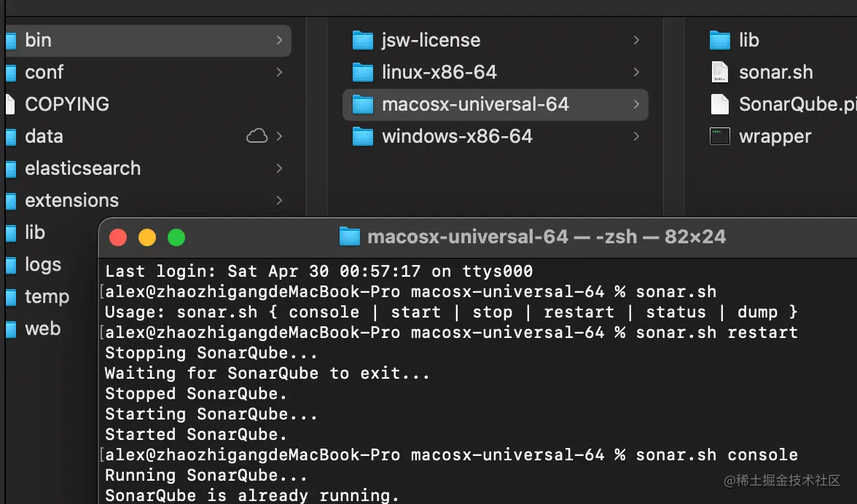Image resolution: width=857 pixels, height=504 pixels.
Task: Expand the elasticsearch folder chevron
Action: [x=279, y=168]
